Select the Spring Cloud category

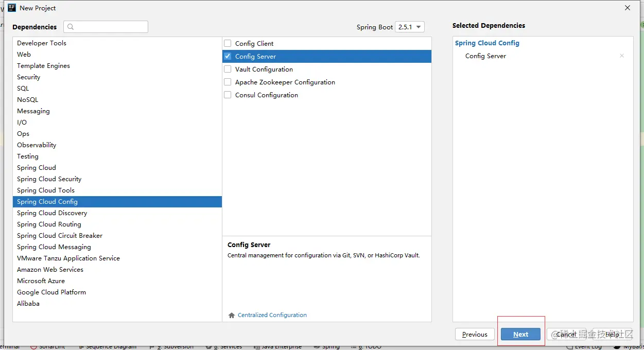[117, 168]
